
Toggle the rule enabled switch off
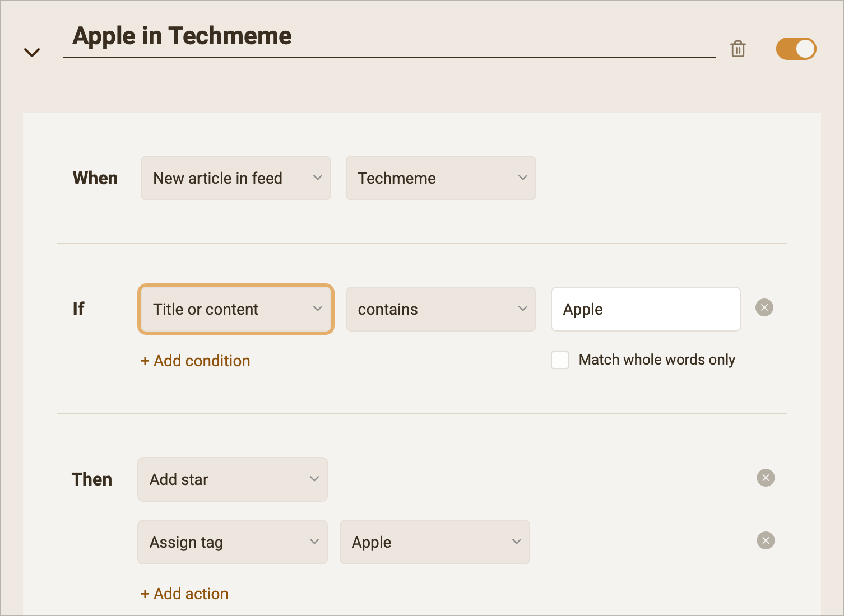(796, 49)
